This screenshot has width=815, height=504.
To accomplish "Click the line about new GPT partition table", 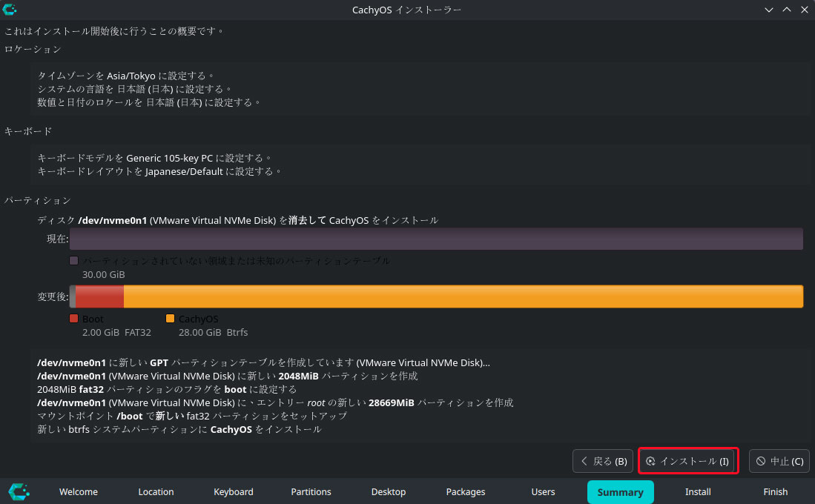I will click(x=263, y=362).
